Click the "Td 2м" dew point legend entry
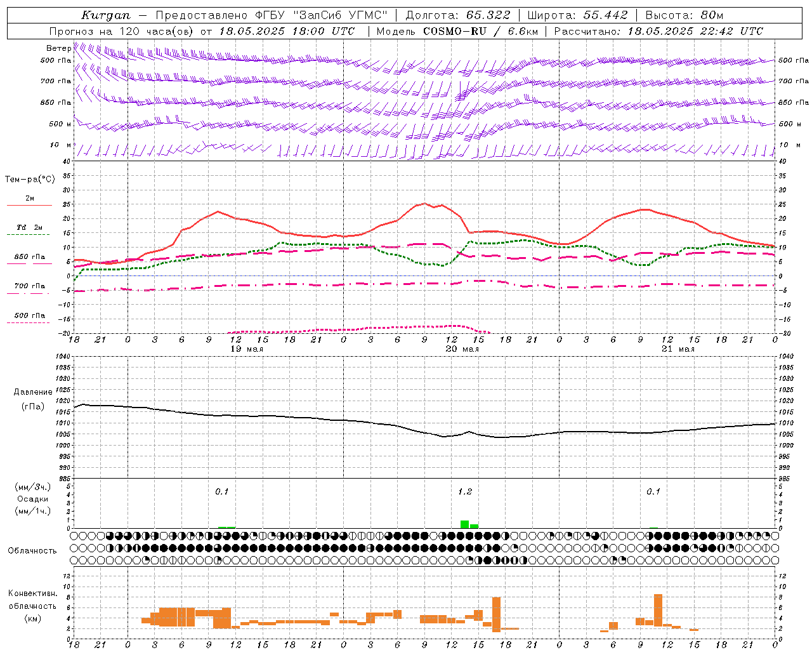 pos(29,227)
